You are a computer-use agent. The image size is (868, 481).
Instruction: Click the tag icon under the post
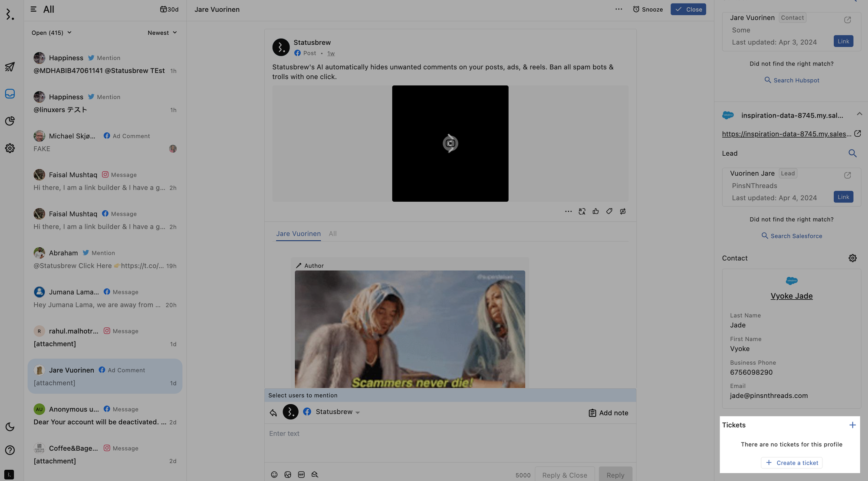[609, 211]
